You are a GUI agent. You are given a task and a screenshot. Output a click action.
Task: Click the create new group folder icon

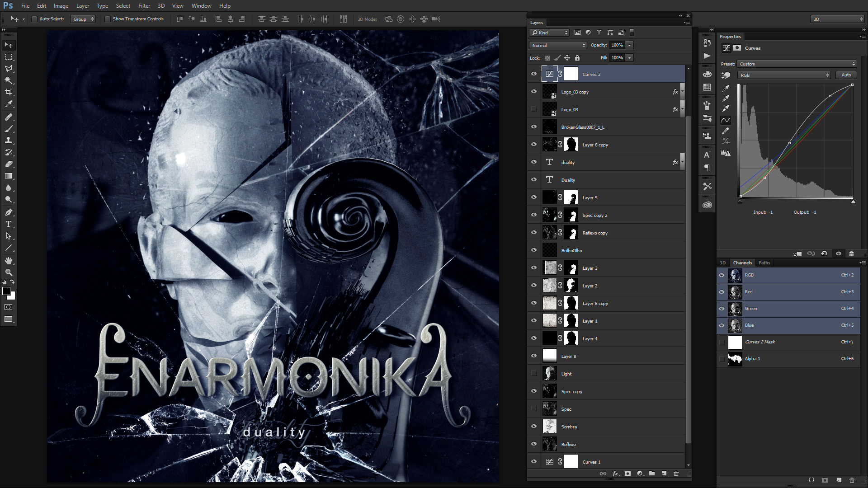[652, 474]
